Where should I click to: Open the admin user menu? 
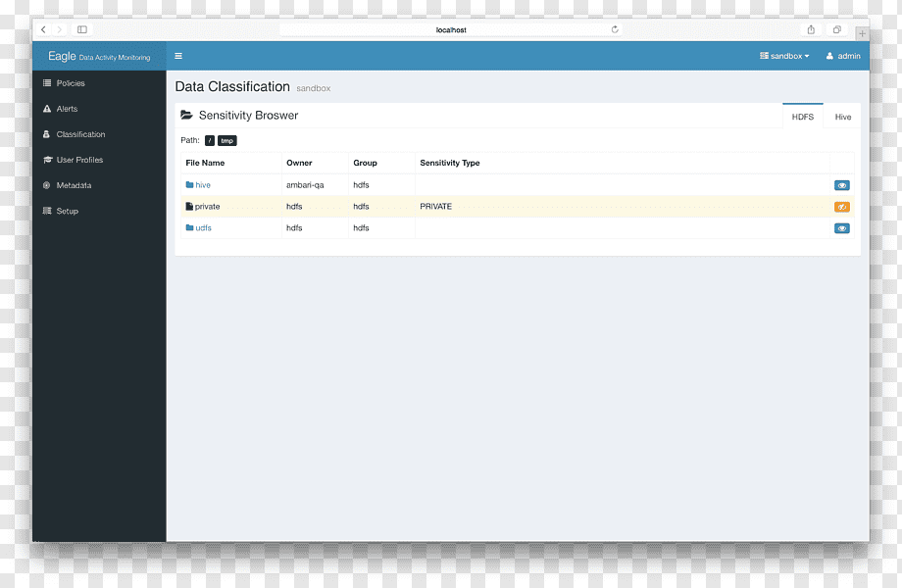click(x=843, y=56)
